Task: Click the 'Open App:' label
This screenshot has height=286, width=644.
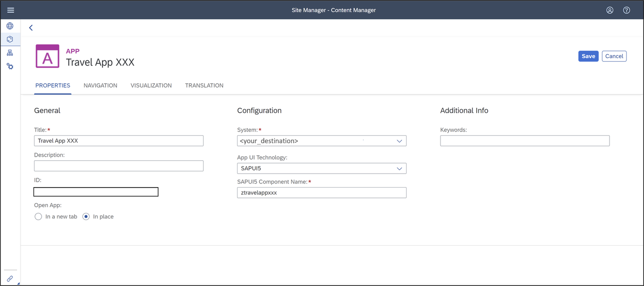Action: [48, 205]
